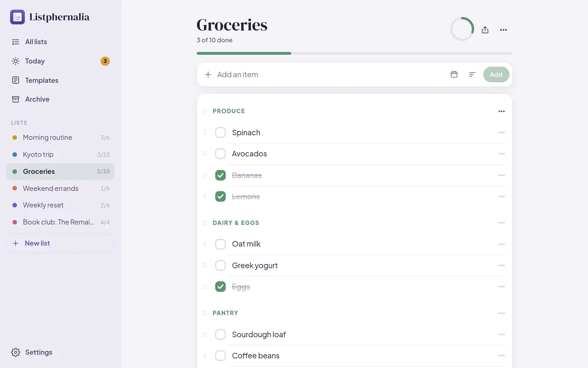
Task: Open the Avocados item options menu
Action: point(502,154)
